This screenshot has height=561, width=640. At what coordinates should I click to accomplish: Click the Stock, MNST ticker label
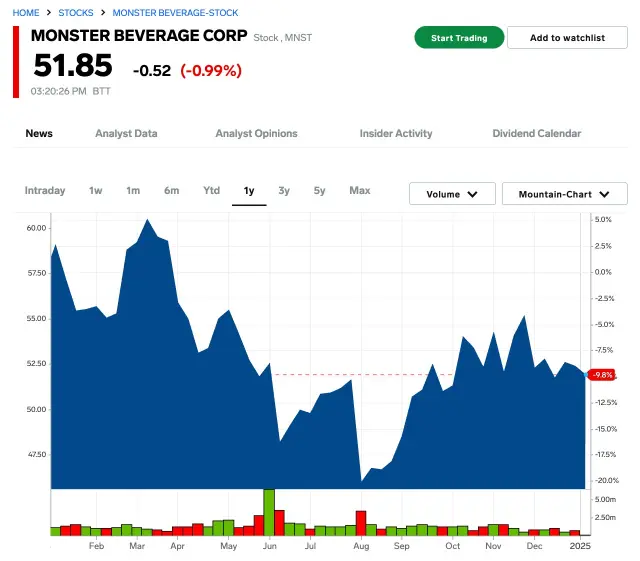pyautogui.click(x=282, y=38)
